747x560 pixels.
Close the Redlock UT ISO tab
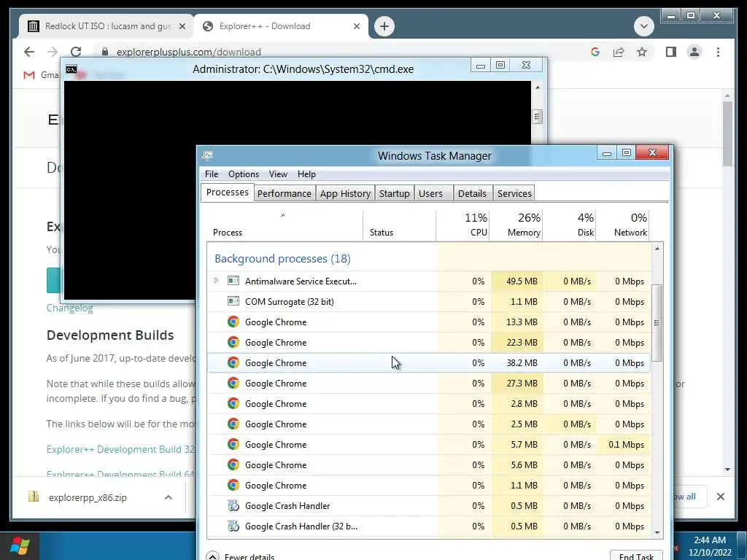coord(182,26)
